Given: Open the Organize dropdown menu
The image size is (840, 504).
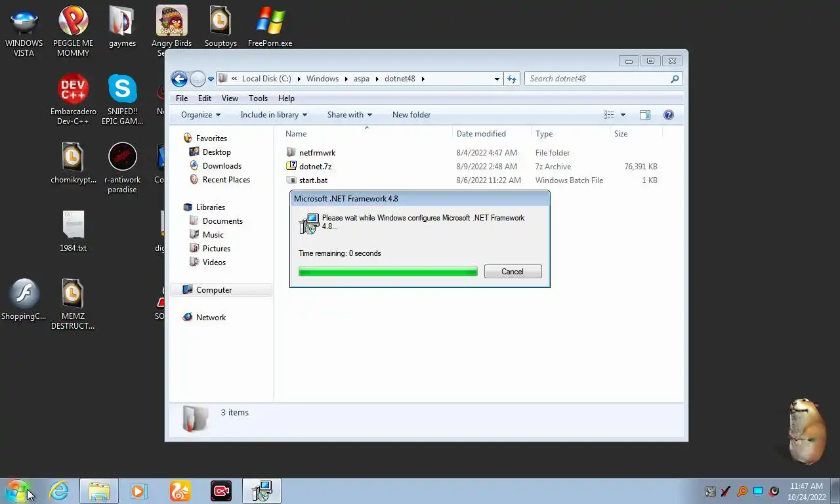Looking at the screenshot, I should click(x=201, y=115).
